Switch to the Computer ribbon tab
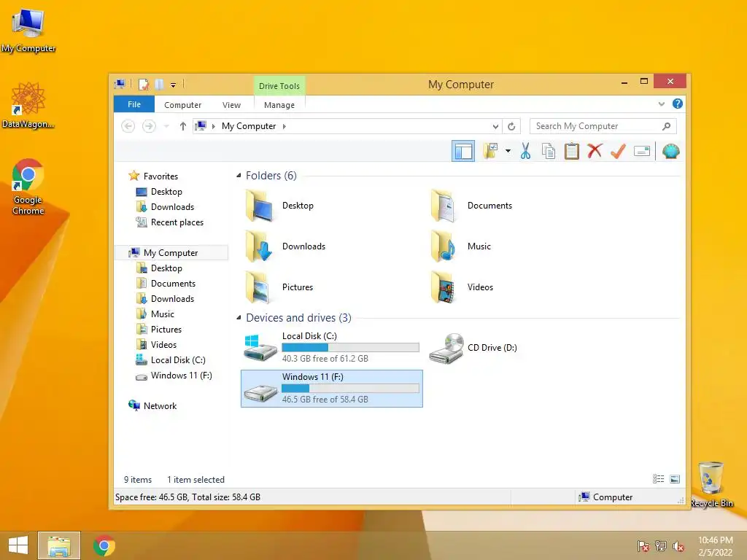Screen dimensions: 747x560 pos(182,105)
